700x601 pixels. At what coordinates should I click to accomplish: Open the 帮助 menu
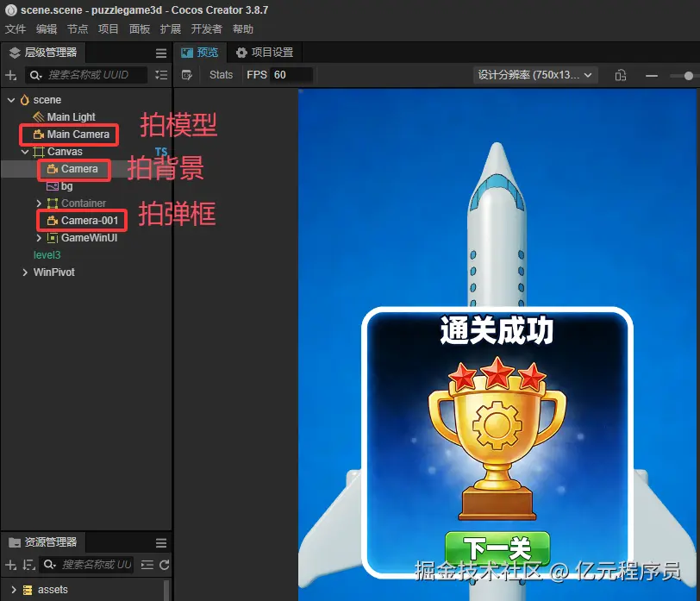pos(243,29)
